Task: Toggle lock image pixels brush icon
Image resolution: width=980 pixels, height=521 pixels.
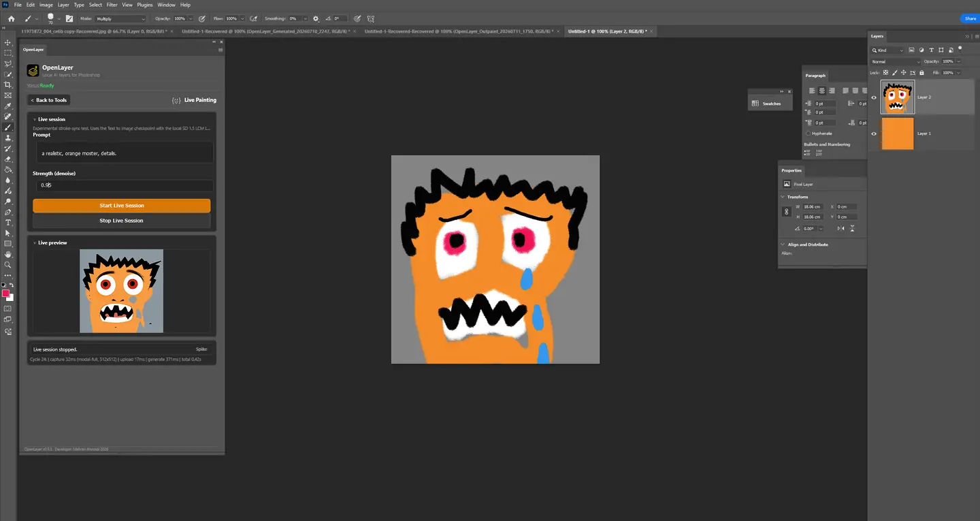Action: [895, 72]
